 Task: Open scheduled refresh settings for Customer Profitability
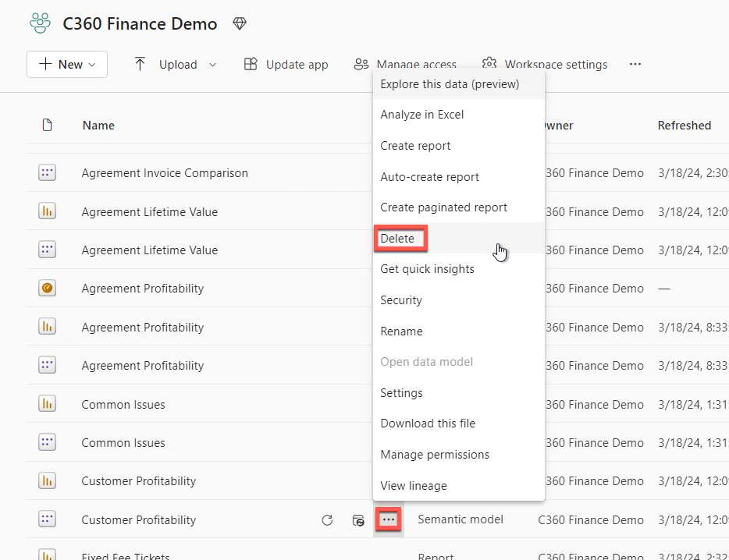click(x=358, y=520)
